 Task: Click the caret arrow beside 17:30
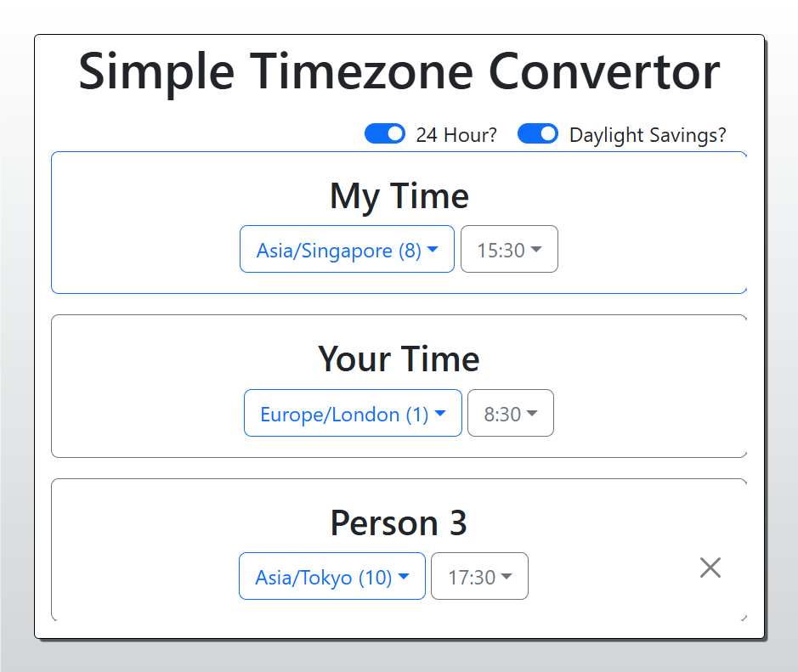[x=507, y=576]
